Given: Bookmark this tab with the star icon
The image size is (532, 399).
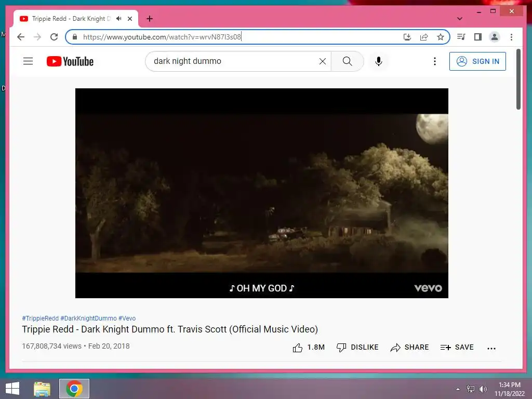Looking at the screenshot, I should [441, 37].
